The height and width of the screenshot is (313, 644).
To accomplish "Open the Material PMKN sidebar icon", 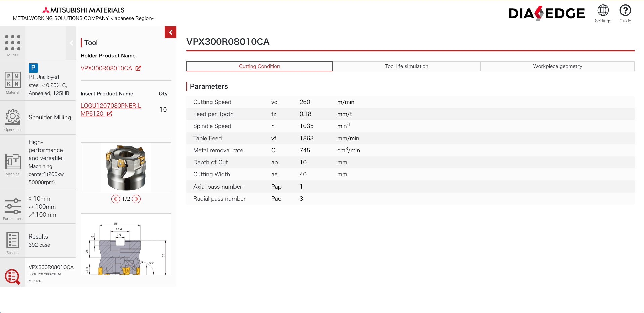I will click(x=12, y=81).
